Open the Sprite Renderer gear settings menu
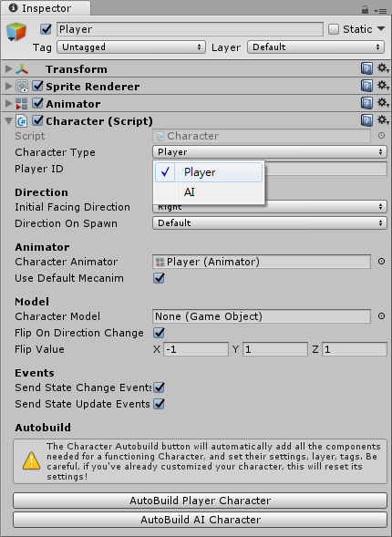 click(x=383, y=86)
